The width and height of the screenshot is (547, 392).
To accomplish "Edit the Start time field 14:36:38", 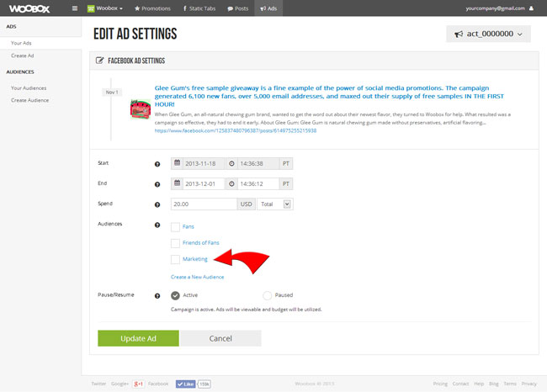I will (x=258, y=163).
